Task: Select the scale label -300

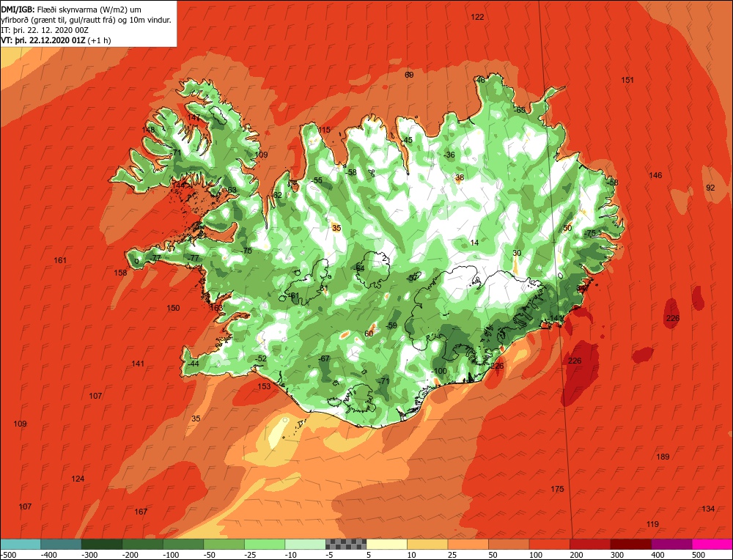Action: tap(91, 555)
